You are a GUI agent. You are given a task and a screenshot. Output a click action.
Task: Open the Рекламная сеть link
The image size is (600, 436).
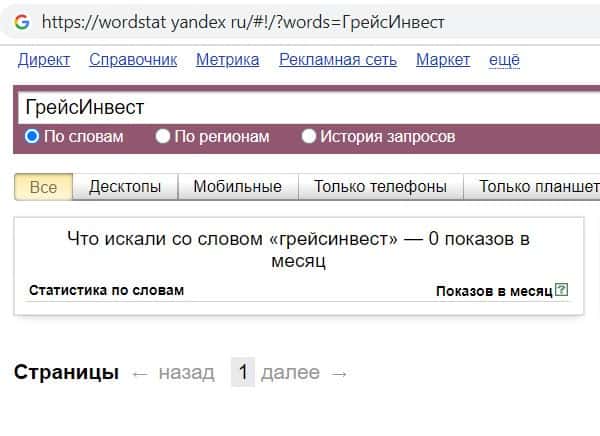pos(338,60)
